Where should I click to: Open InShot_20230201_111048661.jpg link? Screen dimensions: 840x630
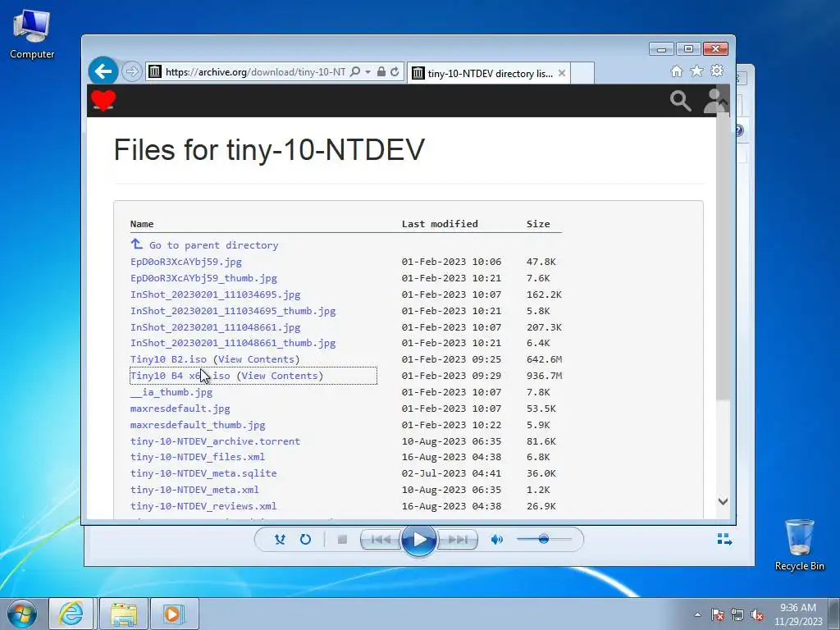coord(216,327)
